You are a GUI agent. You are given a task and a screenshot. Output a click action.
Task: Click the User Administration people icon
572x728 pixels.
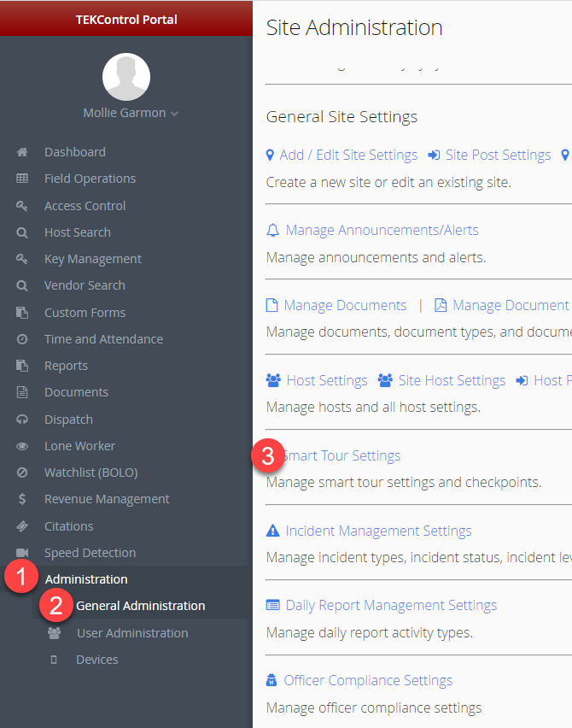(55, 633)
